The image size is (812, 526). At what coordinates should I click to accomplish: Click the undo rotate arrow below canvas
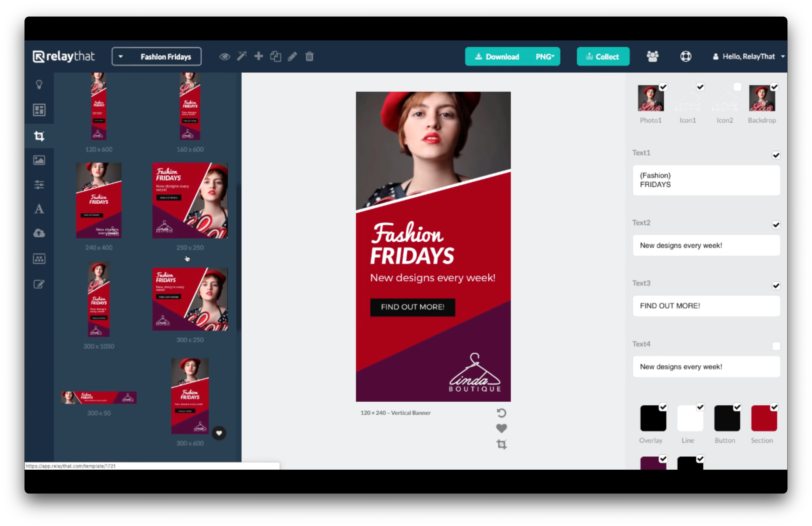click(501, 413)
